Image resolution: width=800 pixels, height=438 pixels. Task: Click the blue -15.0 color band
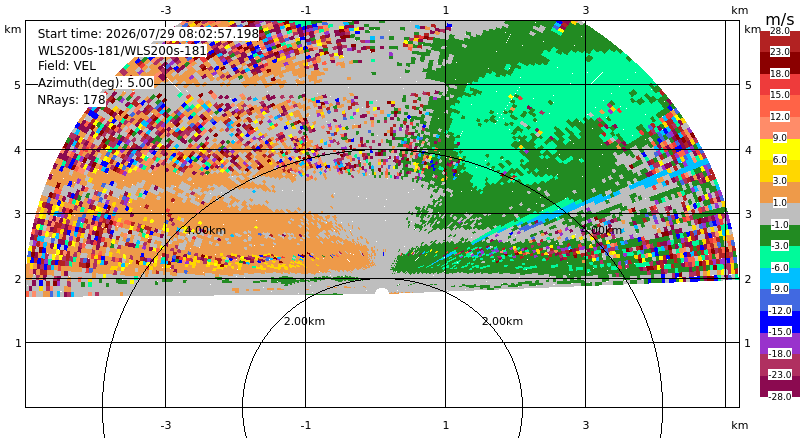[780, 321]
